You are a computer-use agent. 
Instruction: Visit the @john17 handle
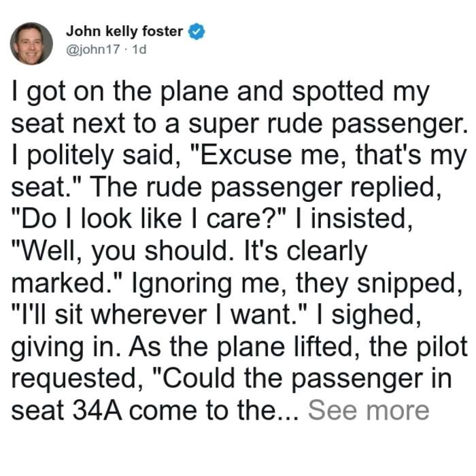tap(93, 49)
